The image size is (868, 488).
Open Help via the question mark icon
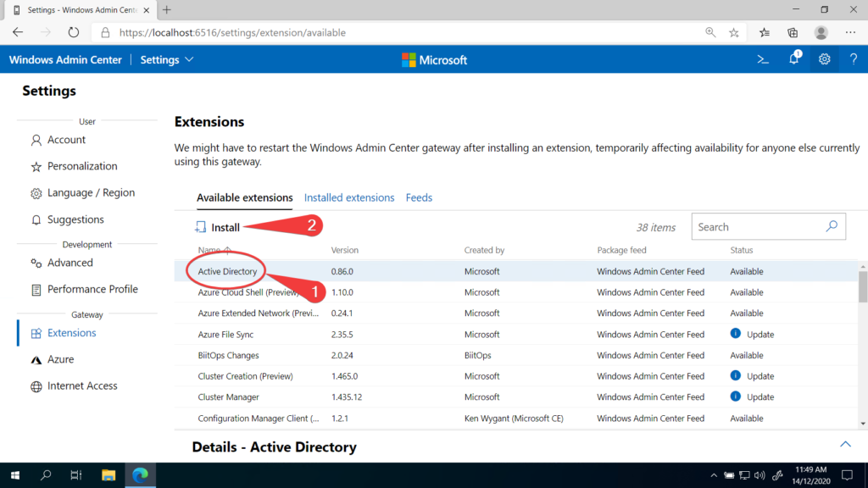click(x=854, y=59)
